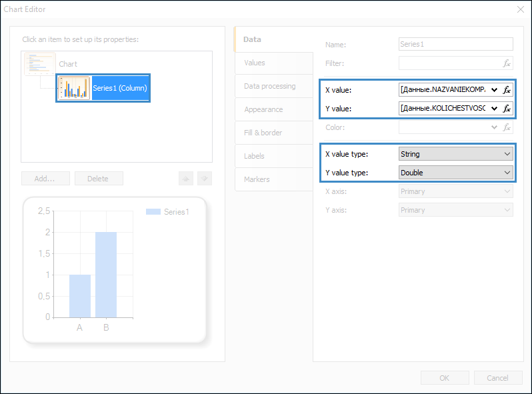Select Series1 (Column) in the tree
The width and height of the screenshot is (532, 394).
click(x=104, y=88)
